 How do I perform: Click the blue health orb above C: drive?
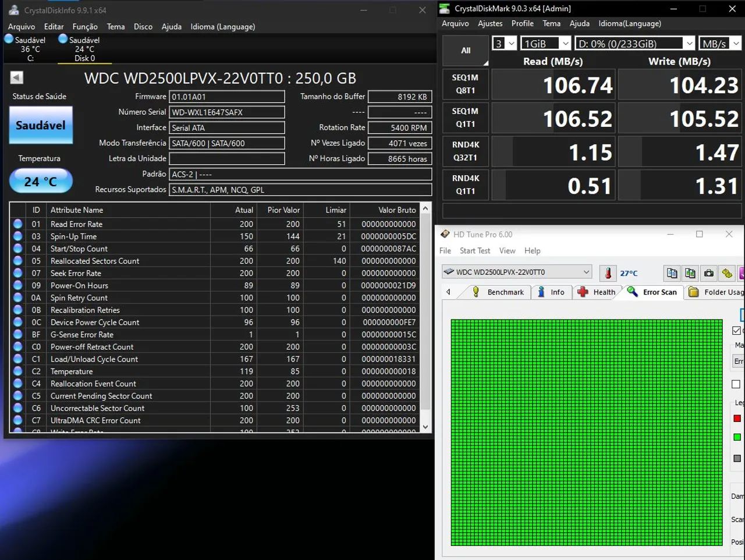[x=9, y=39]
